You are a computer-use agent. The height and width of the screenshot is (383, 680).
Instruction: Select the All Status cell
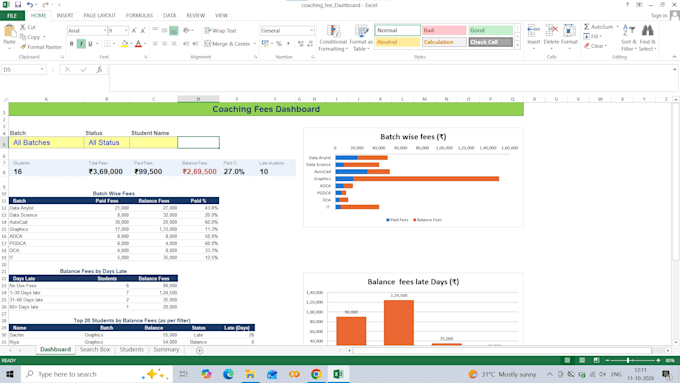[x=107, y=142]
